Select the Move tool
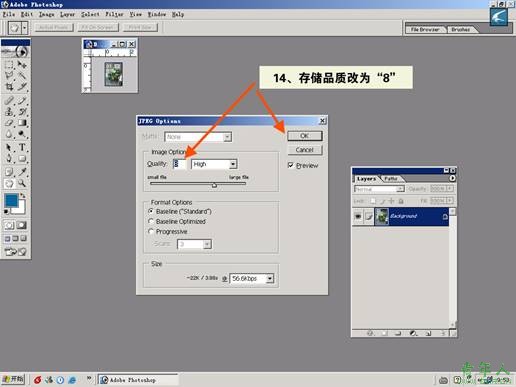 click(x=22, y=64)
